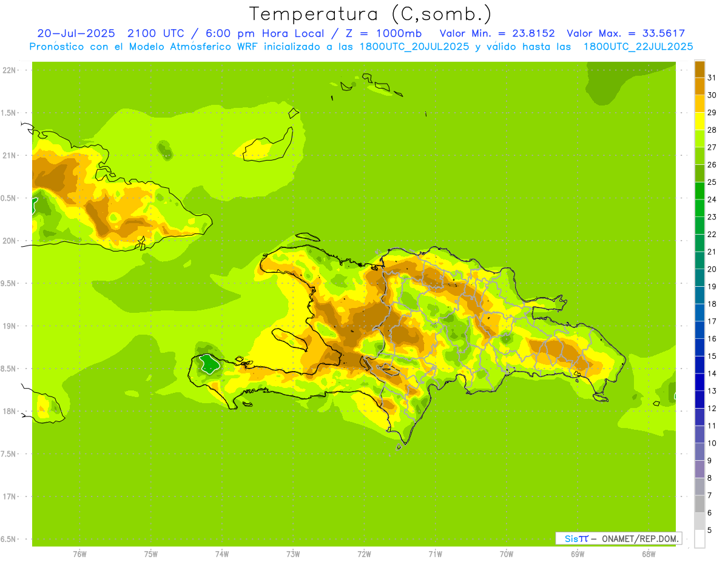Click the legend value 28
728x562 pixels.
(x=712, y=130)
